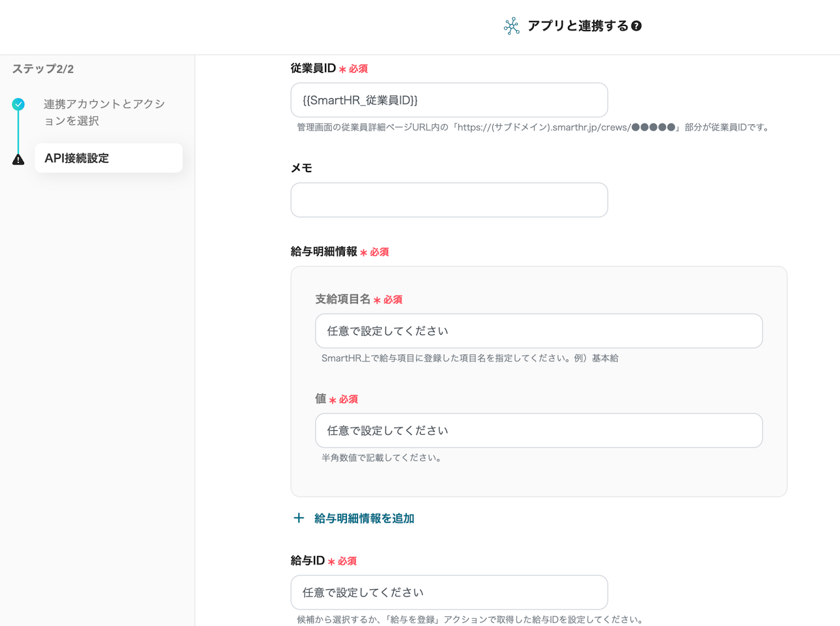Click the 従業員ID input field
This screenshot has height=626, width=840.
(x=449, y=100)
